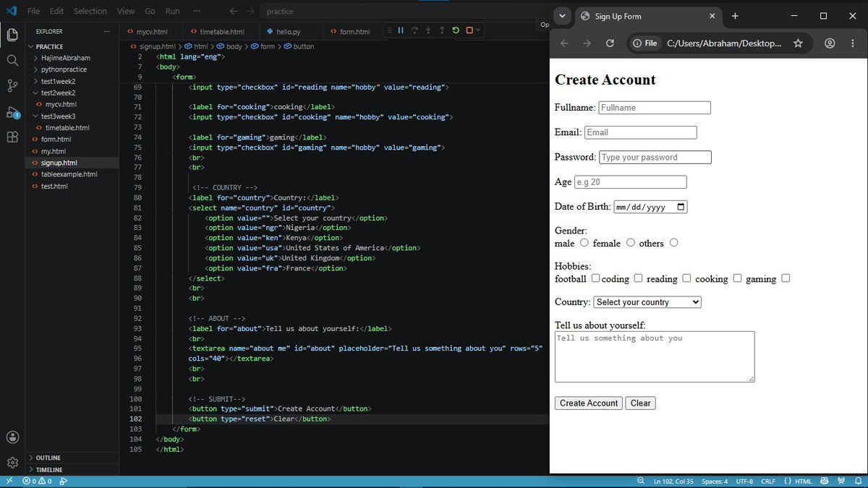Check the football hobby checkbox
This screenshot has width=868, height=488.
coord(596,278)
